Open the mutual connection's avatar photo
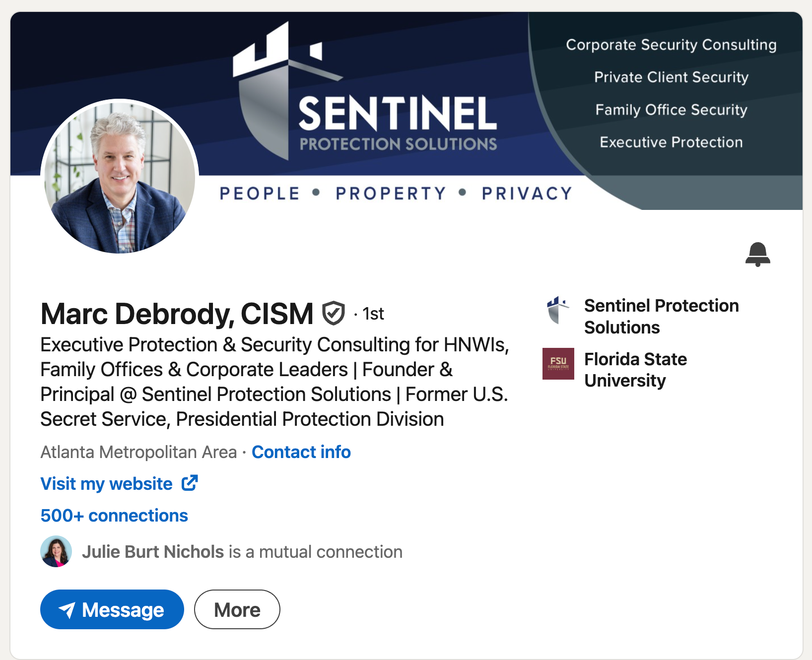Image resolution: width=812 pixels, height=660 pixels. tap(56, 551)
